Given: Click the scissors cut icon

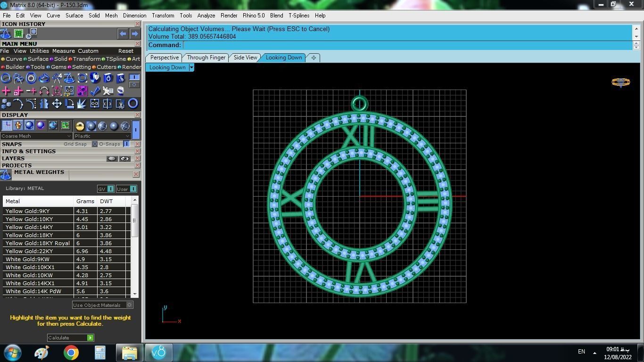Looking at the screenshot, I should click(120, 104).
